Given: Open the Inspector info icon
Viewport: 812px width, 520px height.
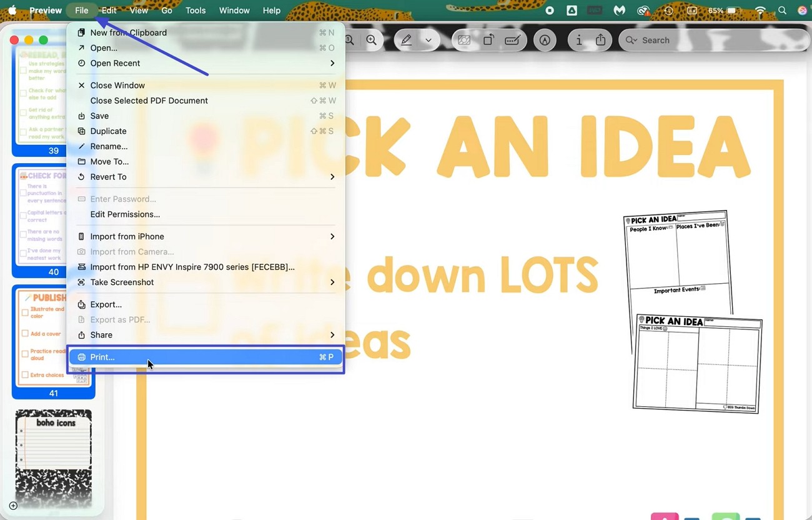Looking at the screenshot, I should coord(579,40).
